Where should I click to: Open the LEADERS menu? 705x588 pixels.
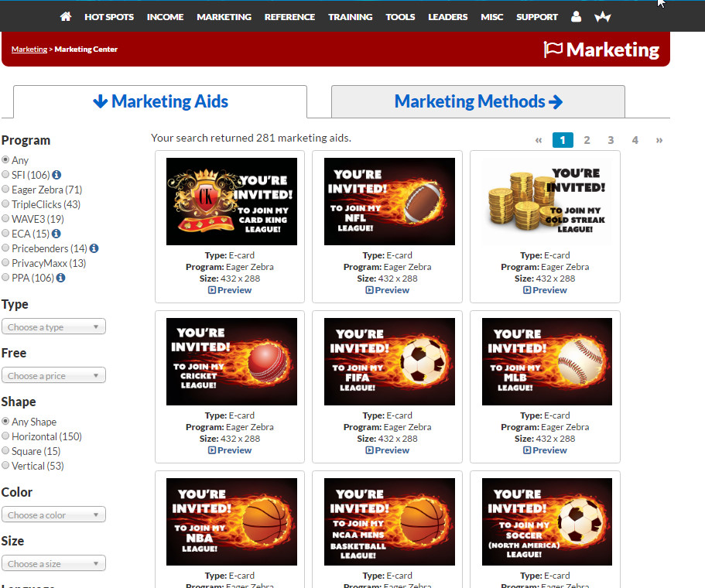pyautogui.click(x=448, y=17)
